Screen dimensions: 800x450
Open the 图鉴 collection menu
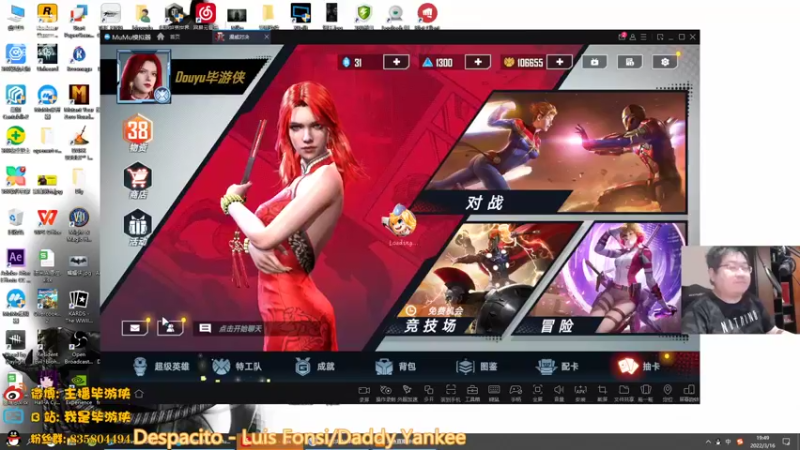[x=477, y=366]
